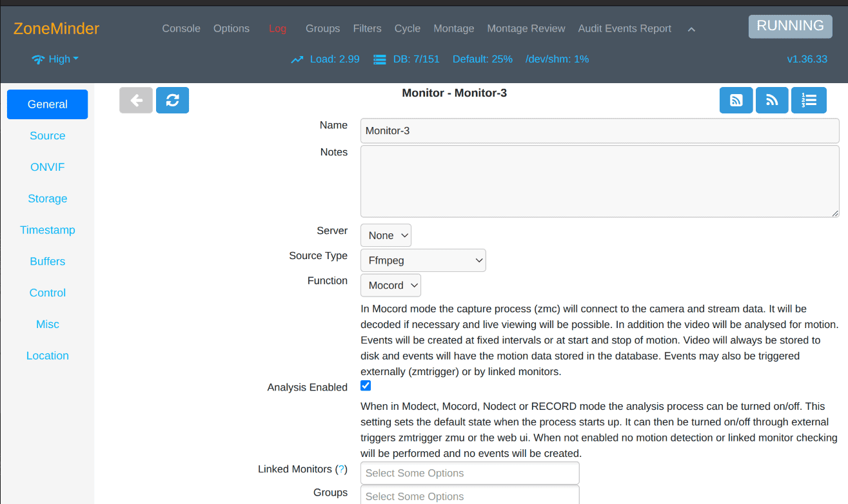Open the Montage Review menu item
Image resolution: width=848 pixels, height=504 pixels.
(x=526, y=28)
